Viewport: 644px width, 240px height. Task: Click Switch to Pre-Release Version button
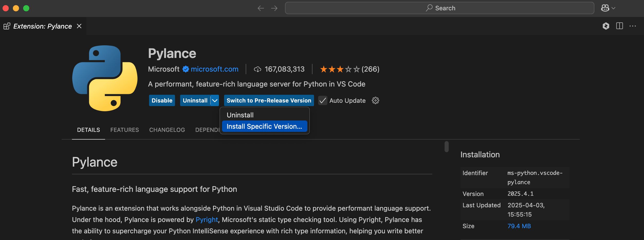click(269, 100)
